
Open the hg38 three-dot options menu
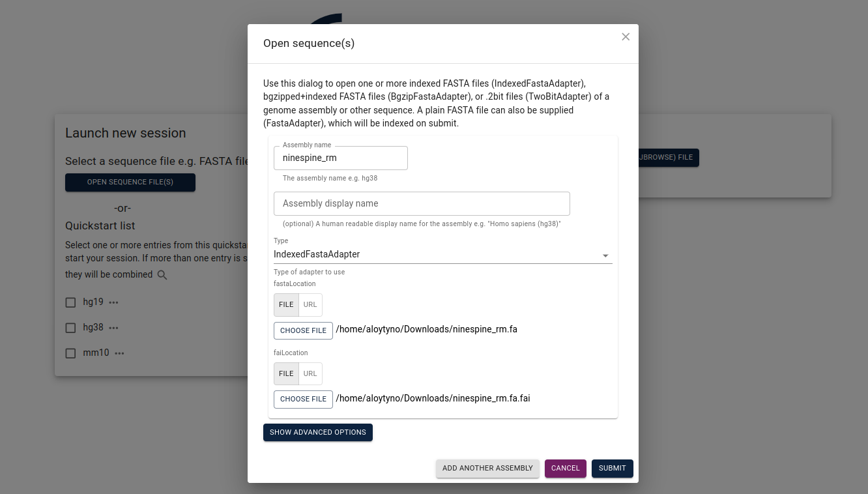pos(114,328)
